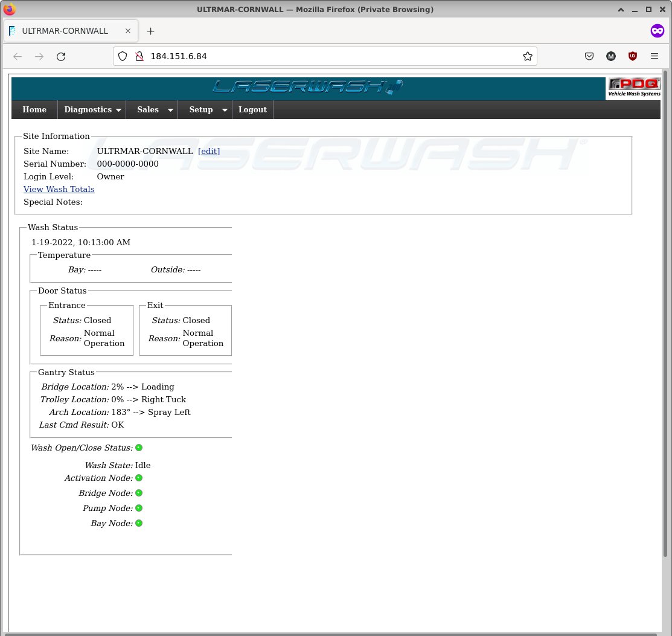Expand the Diagnostics dropdown arrow
Screen dimensions: 672x636
(119, 110)
